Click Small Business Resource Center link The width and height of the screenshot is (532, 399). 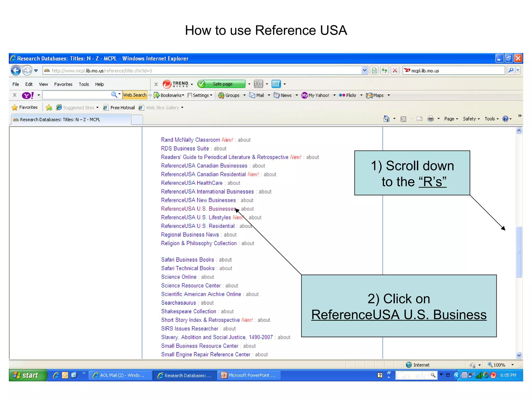(199, 346)
